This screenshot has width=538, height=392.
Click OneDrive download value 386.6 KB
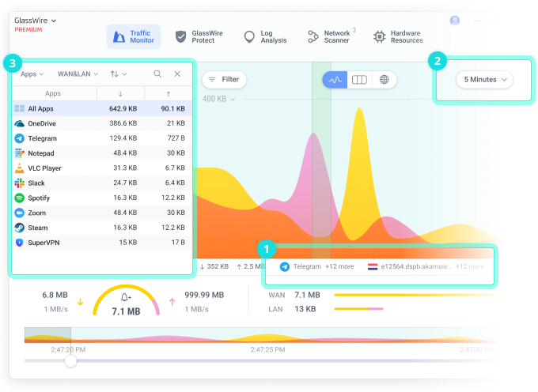pos(123,123)
